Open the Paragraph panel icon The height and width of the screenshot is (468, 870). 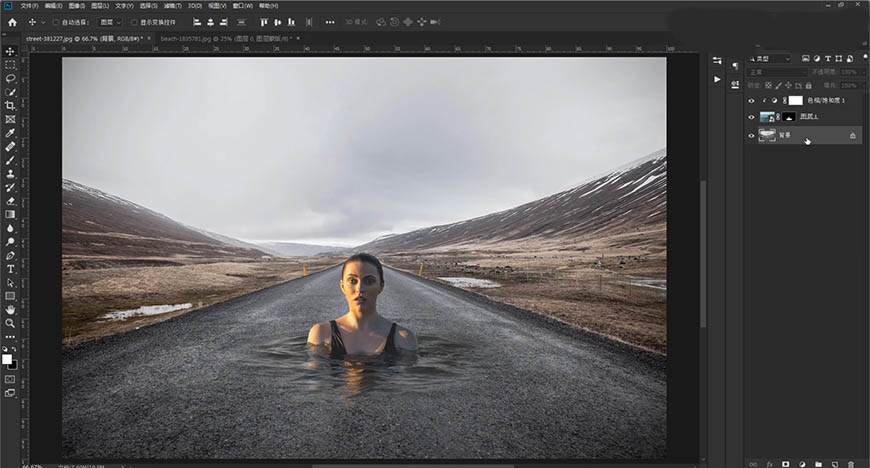(x=735, y=66)
